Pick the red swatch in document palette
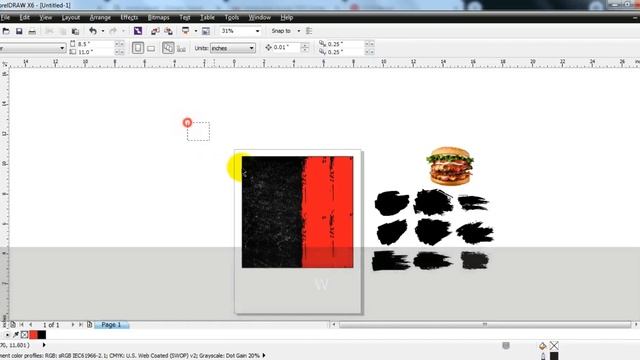 [33, 335]
